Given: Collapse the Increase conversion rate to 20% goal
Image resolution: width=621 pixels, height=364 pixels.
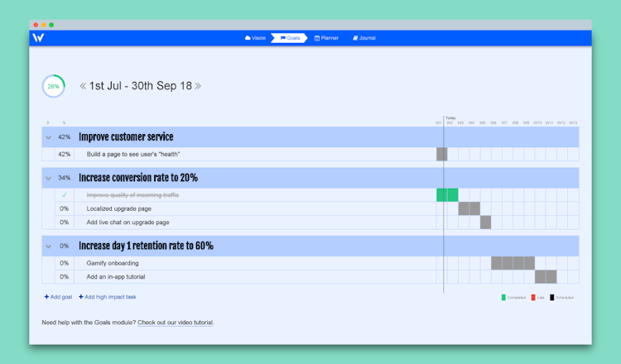Looking at the screenshot, I should click(48, 178).
